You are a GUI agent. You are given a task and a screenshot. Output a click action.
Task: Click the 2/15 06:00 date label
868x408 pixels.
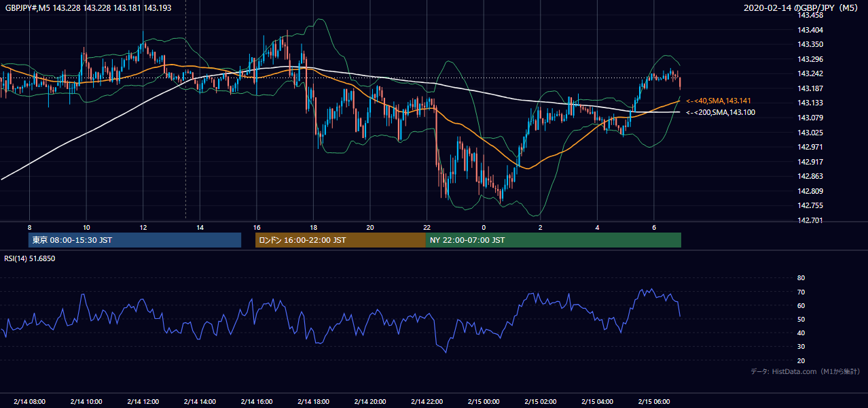653,402
